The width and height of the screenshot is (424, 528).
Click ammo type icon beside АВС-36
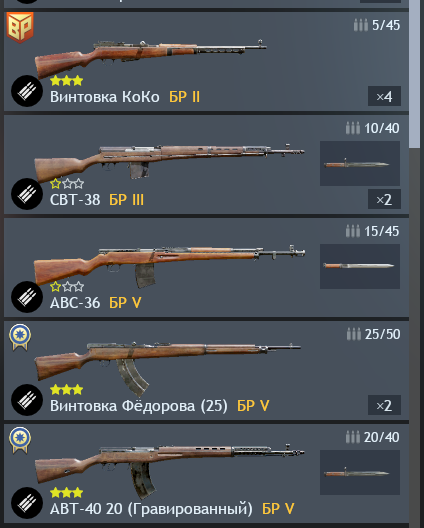coord(27,297)
